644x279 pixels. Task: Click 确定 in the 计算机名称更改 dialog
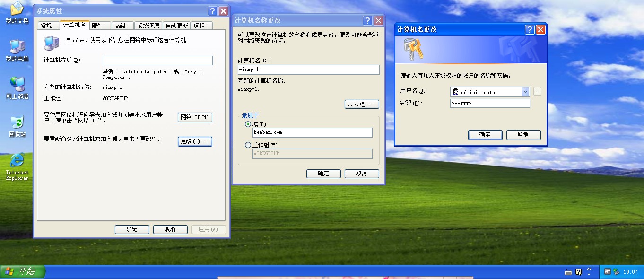[323, 174]
